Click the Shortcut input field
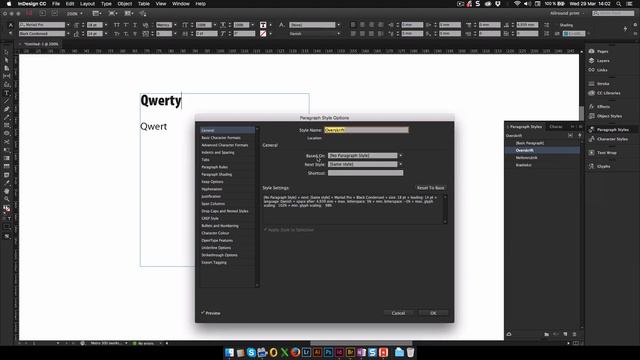Screen dimensions: 640x360 (x=365, y=173)
